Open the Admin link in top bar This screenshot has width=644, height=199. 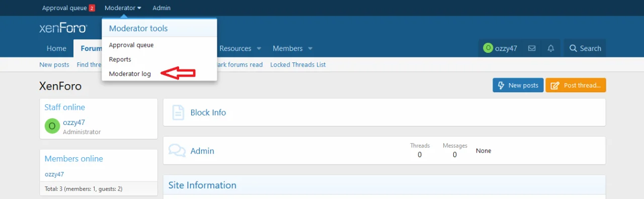162,8
